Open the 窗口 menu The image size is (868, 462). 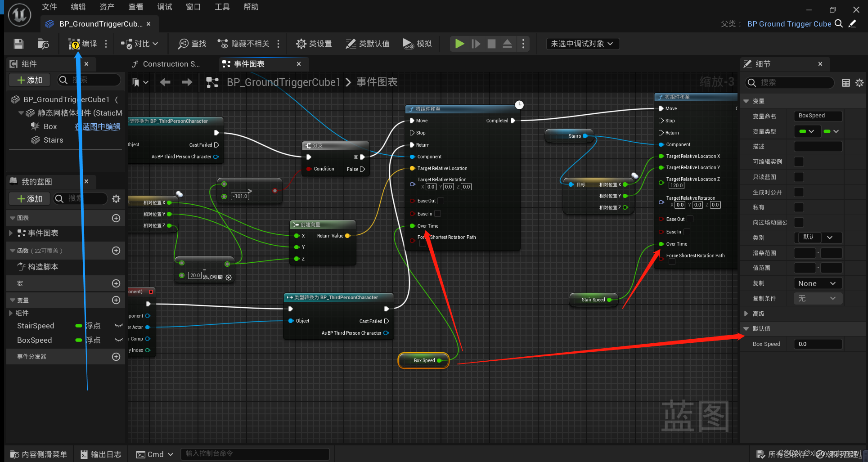(x=193, y=7)
